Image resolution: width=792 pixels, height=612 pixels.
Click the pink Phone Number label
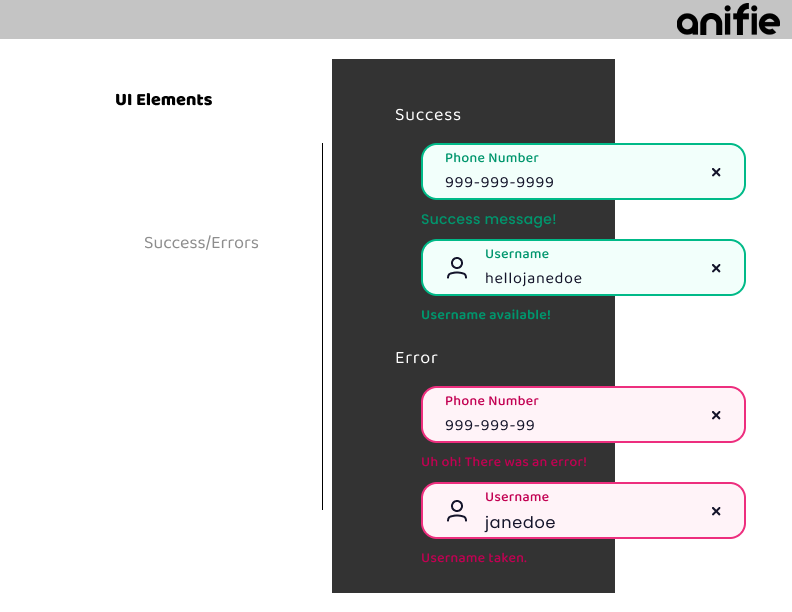[491, 400]
